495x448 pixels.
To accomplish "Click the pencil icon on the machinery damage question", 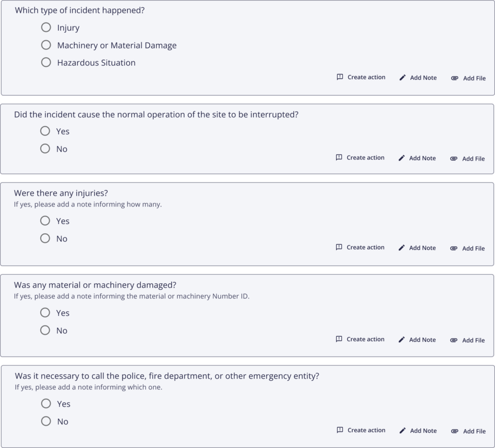I will 401,340.
